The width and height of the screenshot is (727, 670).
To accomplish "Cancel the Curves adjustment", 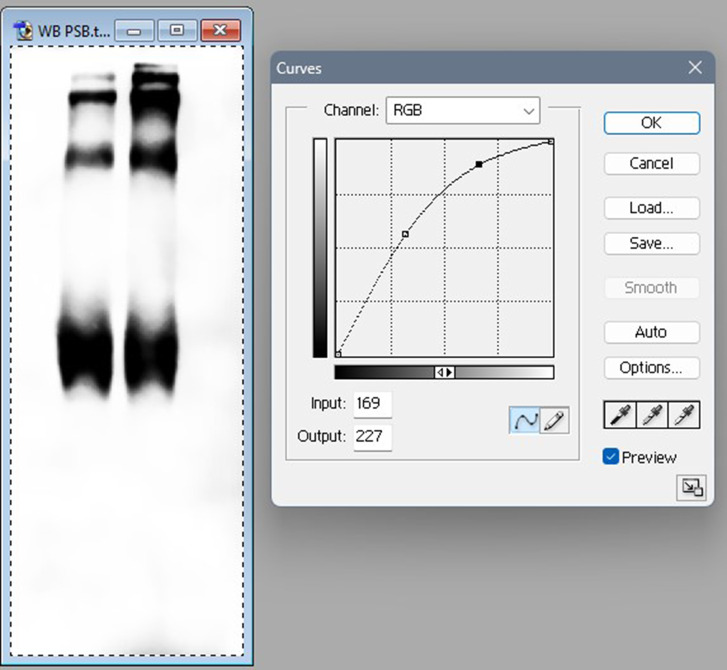I will tap(651, 163).
